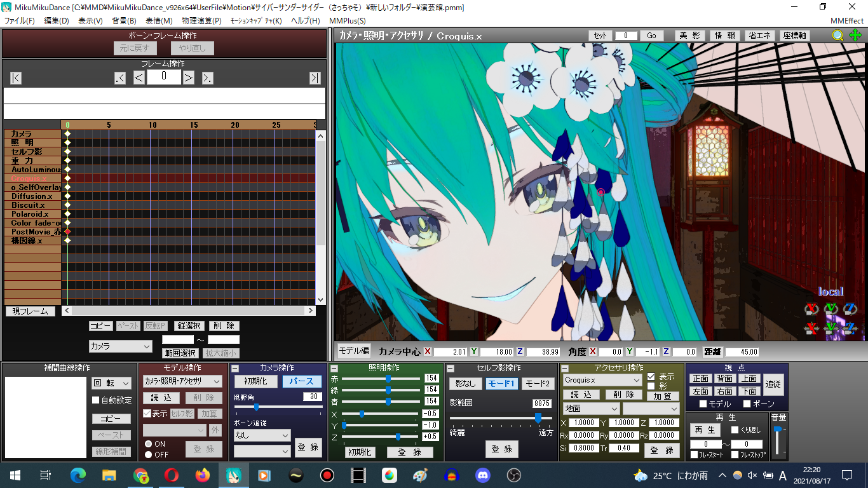Open 表示(V) menu
This screenshot has width=868, height=488.
click(90, 21)
